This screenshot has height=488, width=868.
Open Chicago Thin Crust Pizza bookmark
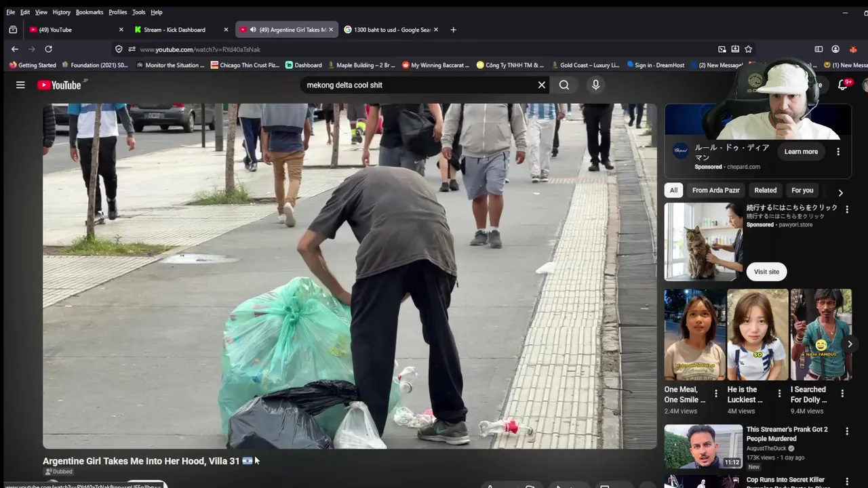[x=245, y=65]
